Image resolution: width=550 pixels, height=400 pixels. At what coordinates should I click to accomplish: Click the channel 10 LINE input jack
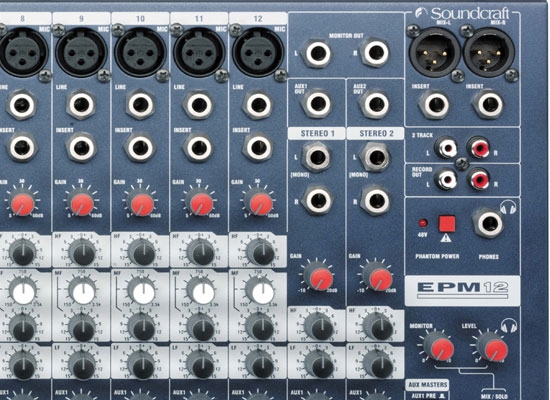pos(140,105)
